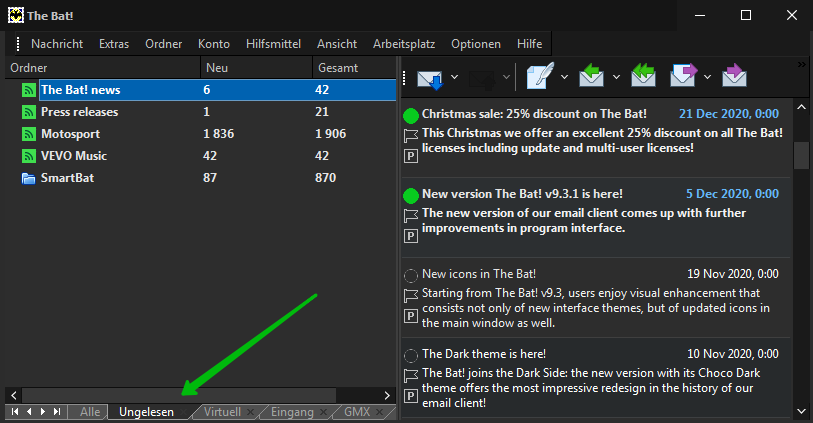Click the menu bar drag handle
Viewport: 813px width, 423px height.
tap(18, 44)
